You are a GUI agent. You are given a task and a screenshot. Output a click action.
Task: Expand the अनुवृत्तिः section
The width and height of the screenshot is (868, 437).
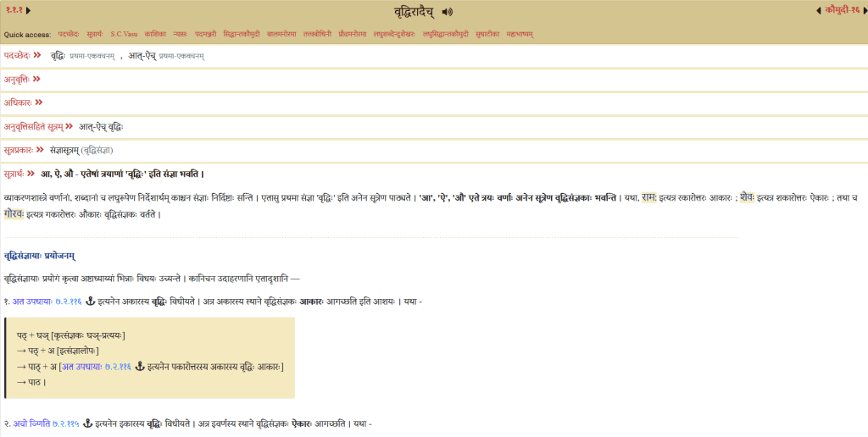coord(36,79)
